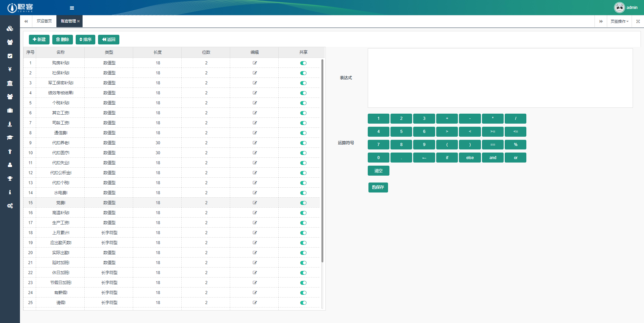Click the yen currency icon in sidebar

[x=10, y=69]
